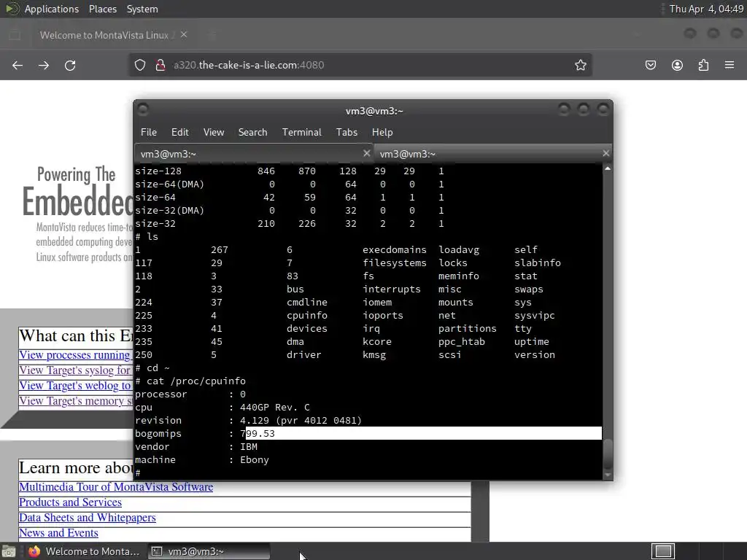Go forward using Firefox forward arrow
This screenshot has height=560, width=747.
pyautogui.click(x=44, y=65)
